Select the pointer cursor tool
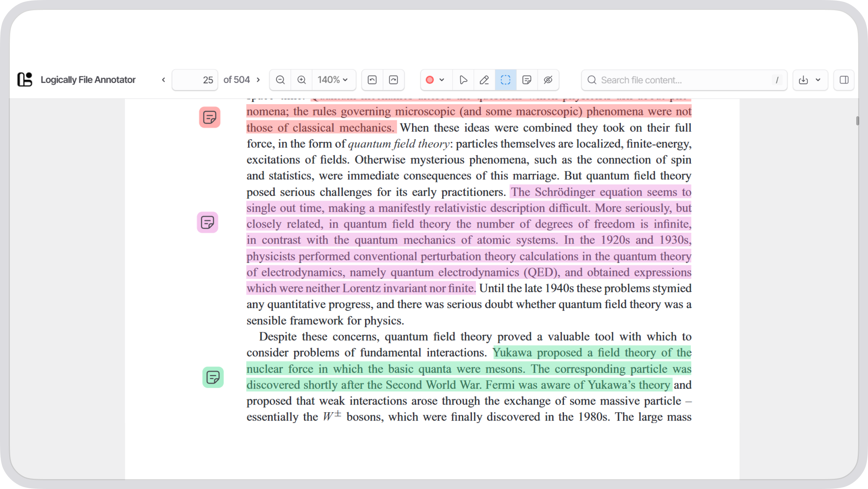 pyautogui.click(x=463, y=80)
